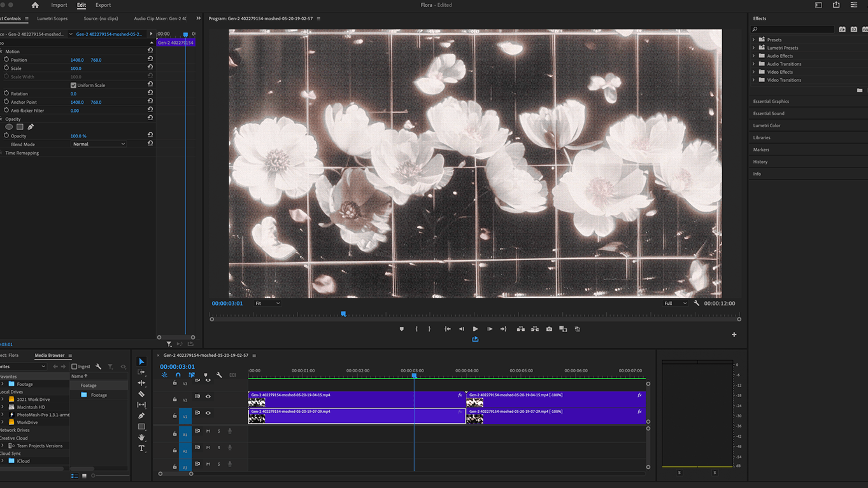Open the Full playback resolution dropdown
Viewport: 868px width, 488px height.
coord(675,303)
